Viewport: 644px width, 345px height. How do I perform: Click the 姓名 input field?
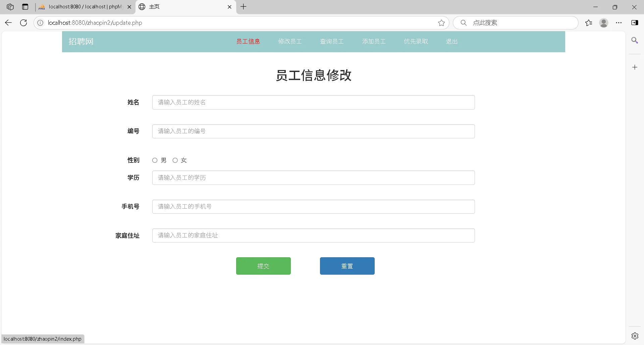pyautogui.click(x=313, y=102)
